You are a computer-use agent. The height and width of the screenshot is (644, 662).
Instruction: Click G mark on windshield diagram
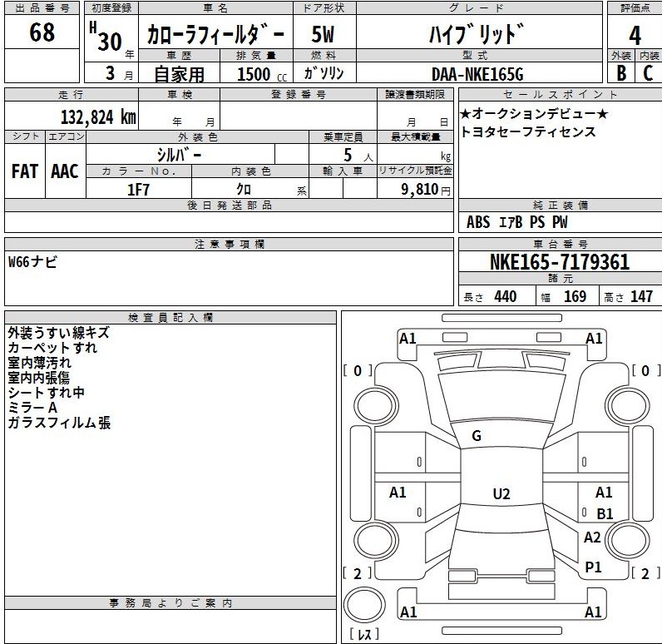point(477,436)
